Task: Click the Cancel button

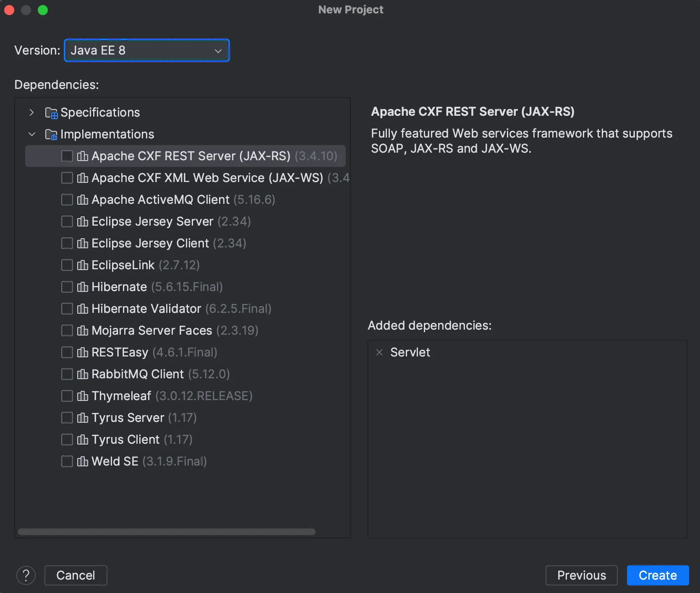Action: [x=76, y=575]
